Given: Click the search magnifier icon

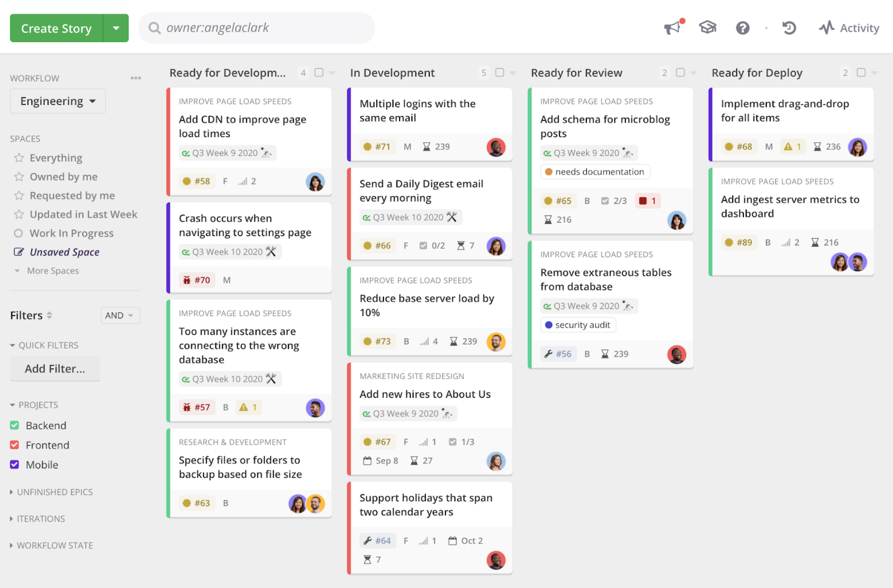Looking at the screenshot, I should 154,28.
